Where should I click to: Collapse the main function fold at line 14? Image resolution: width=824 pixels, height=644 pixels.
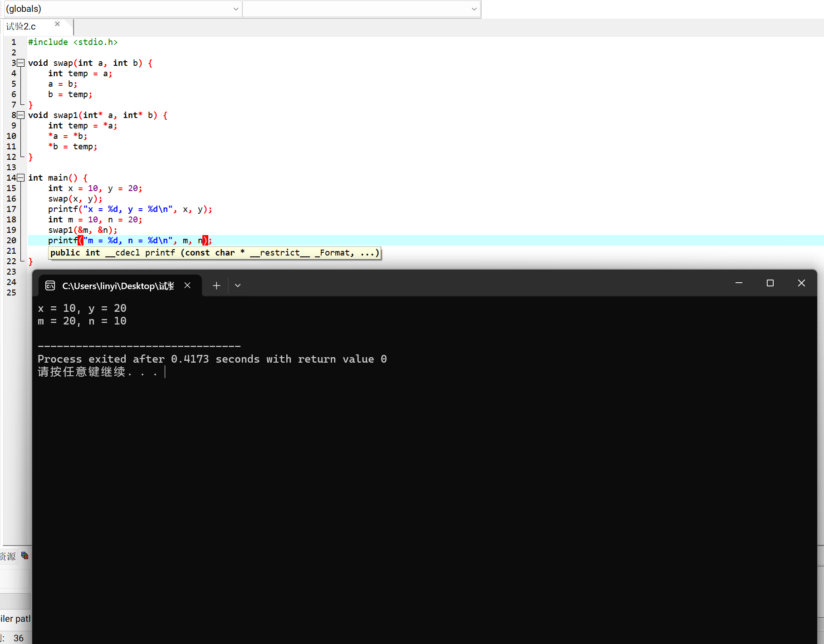pos(20,178)
